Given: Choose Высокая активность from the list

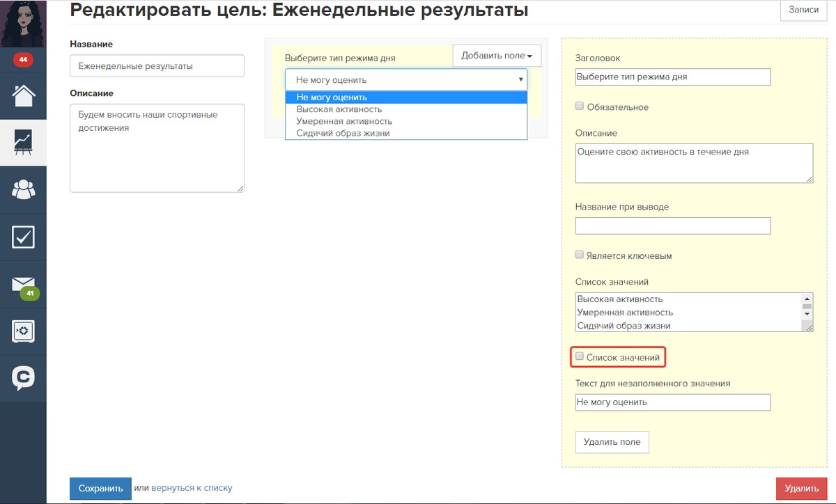Looking at the screenshot, I should pyautogui.click(x=339, y=109).
